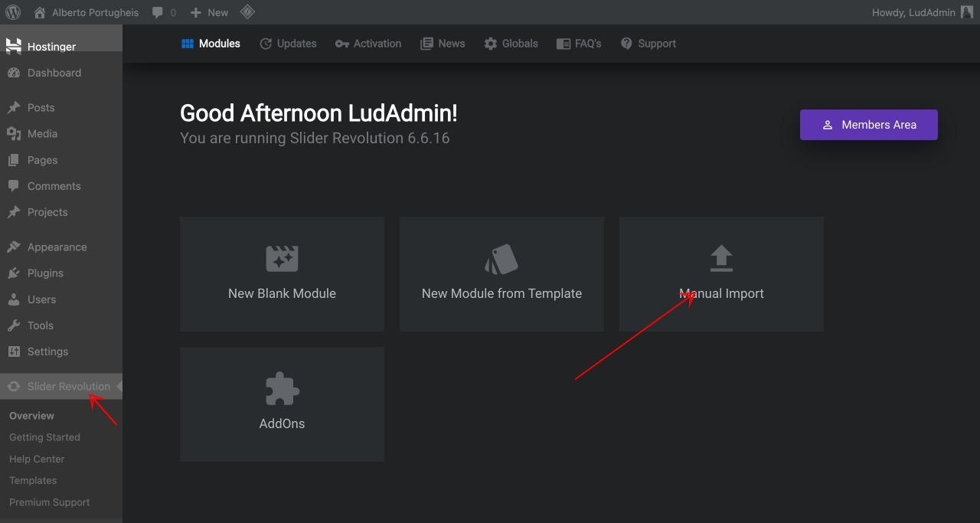
Task: Click the Dashboard gauge icon
Action: 14,73
